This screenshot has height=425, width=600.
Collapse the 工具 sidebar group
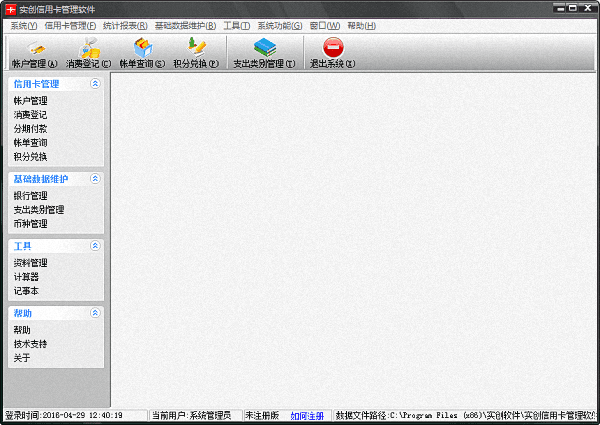point(95,245)
